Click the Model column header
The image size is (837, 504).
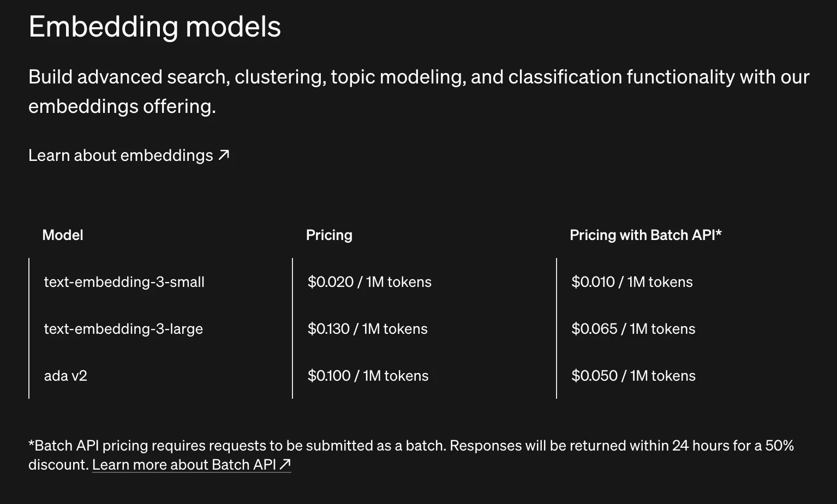pyautogui.click(x=63, y=235)
